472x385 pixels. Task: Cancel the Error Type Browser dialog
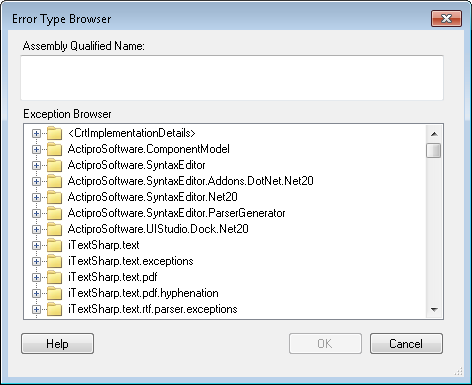point(406,343)
